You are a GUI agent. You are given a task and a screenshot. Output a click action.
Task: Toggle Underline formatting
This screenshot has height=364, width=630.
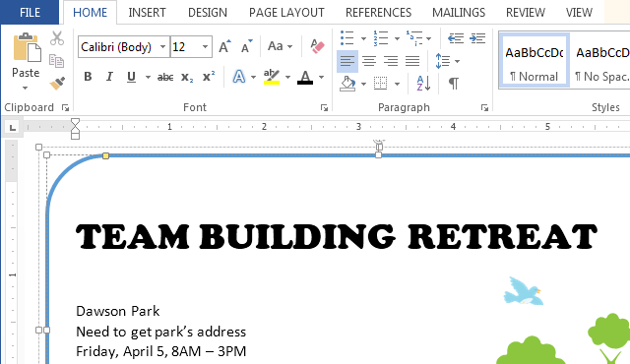coord(131,77)
